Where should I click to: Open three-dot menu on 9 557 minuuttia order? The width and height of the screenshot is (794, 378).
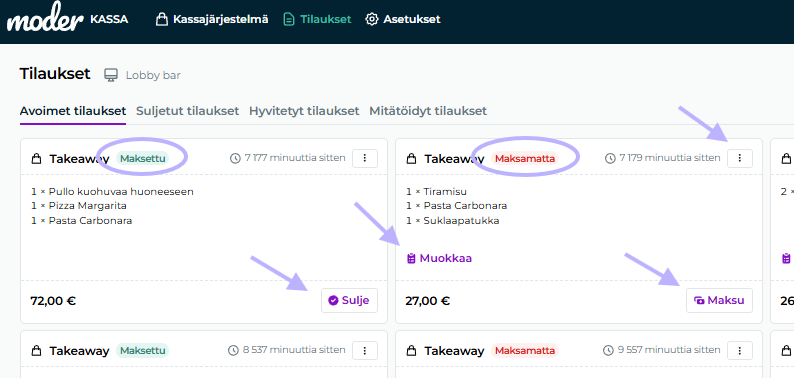click(x=740, y=350)
